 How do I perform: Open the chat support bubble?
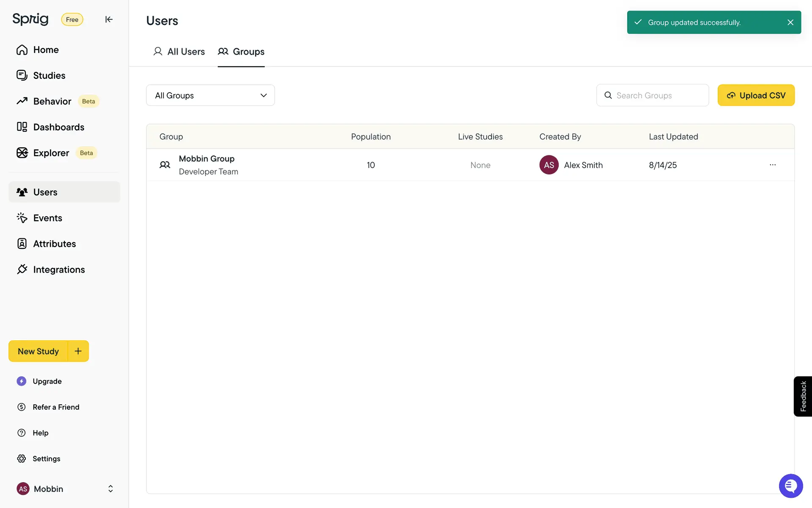click(x=790, y=486)
